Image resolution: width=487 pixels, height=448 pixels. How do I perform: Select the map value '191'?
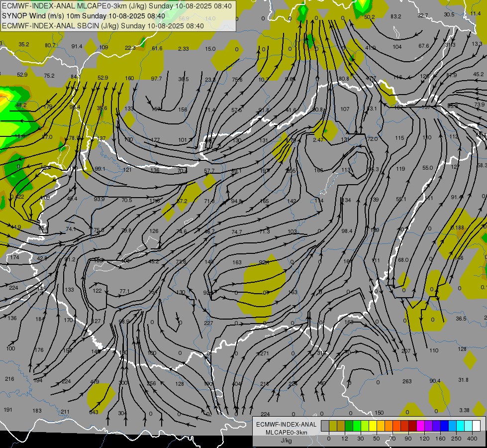tap(8, 410)
